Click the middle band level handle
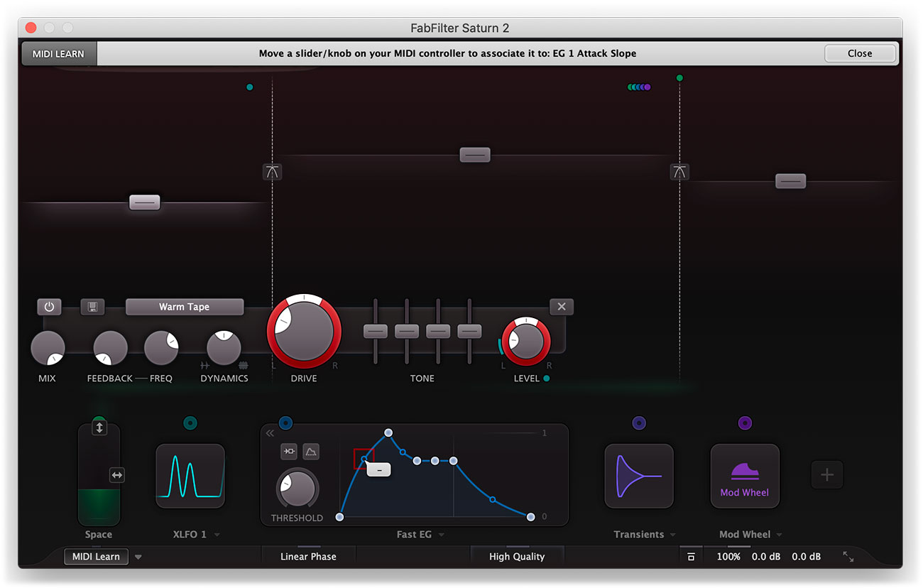Screen dimensions: 923x588 475,154
